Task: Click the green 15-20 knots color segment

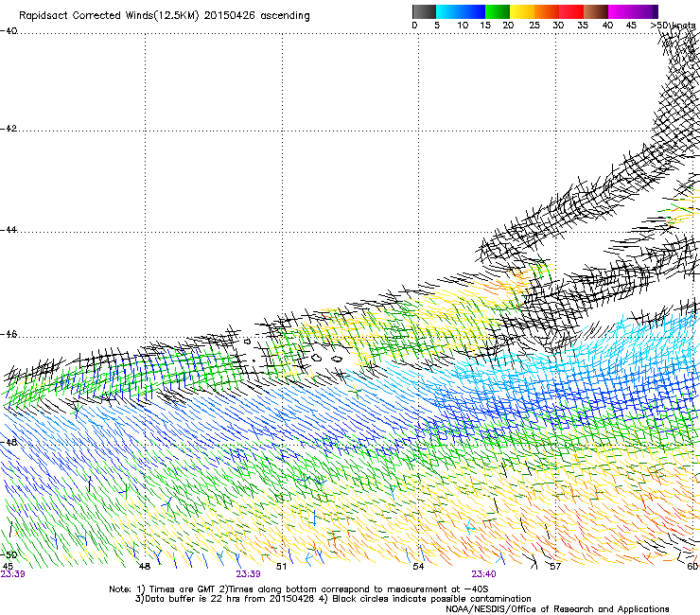Action: tap(498, 11)
